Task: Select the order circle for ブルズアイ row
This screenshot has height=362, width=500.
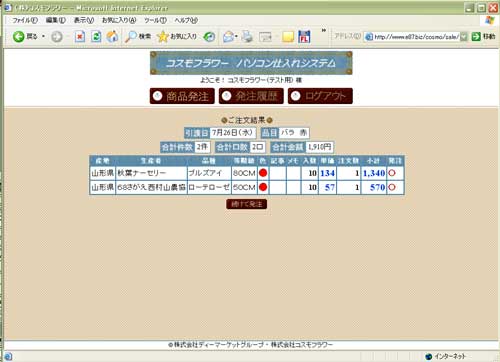Action: click(x=392, y=173)
